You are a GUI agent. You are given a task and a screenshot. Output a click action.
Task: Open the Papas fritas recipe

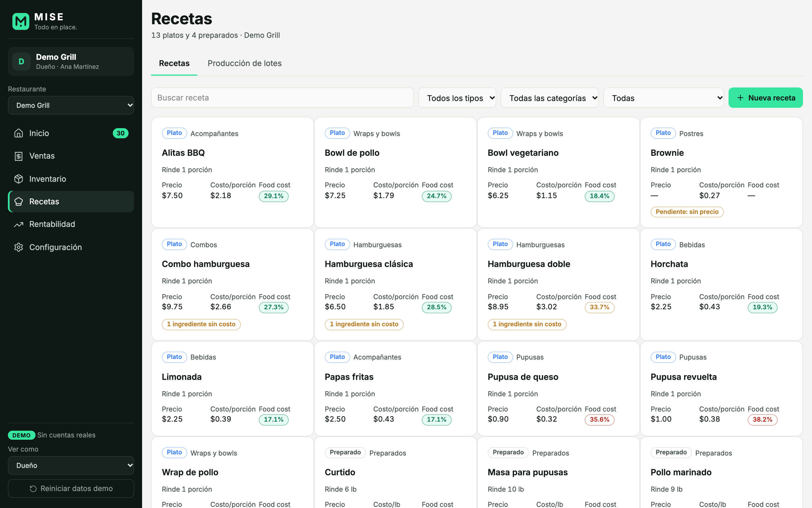coord(395,389)
